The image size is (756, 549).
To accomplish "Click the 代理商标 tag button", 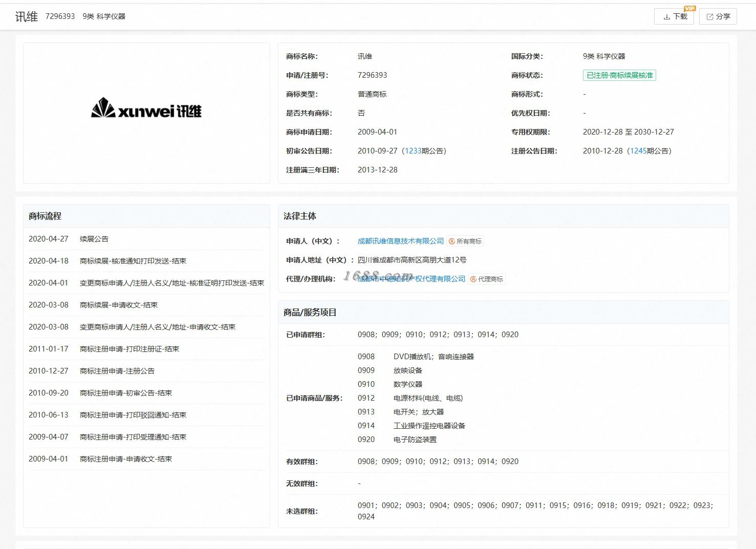I will (x=487, y=279).
